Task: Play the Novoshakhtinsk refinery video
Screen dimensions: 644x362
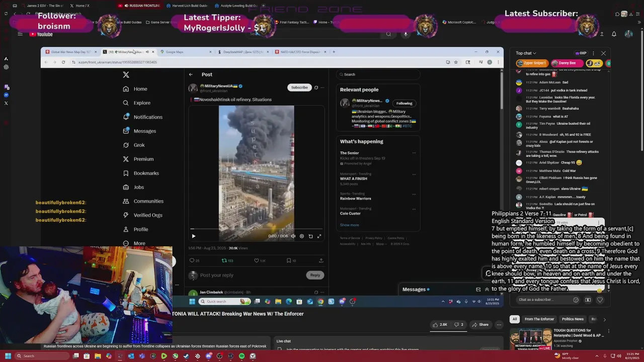Action: pos(194,236)
